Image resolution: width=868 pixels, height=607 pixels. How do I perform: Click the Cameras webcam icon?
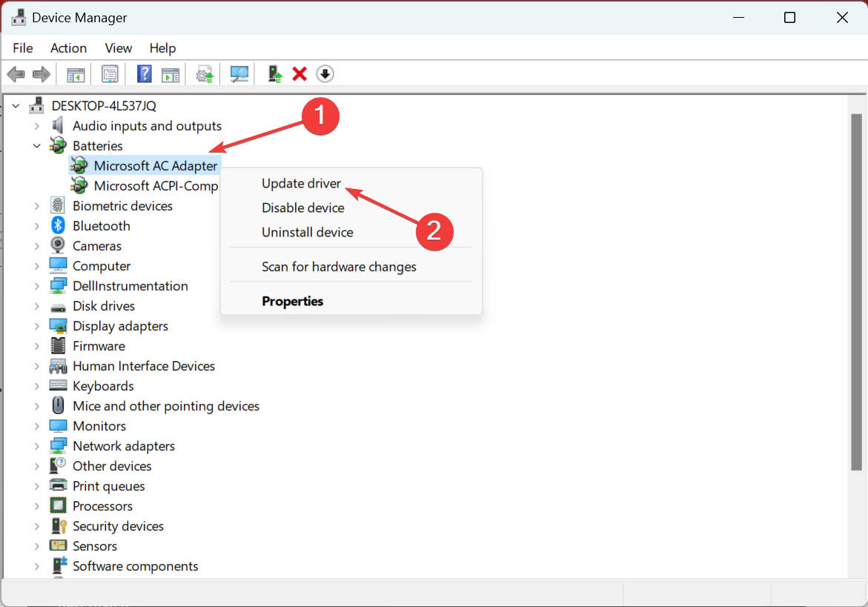point(58,245)
